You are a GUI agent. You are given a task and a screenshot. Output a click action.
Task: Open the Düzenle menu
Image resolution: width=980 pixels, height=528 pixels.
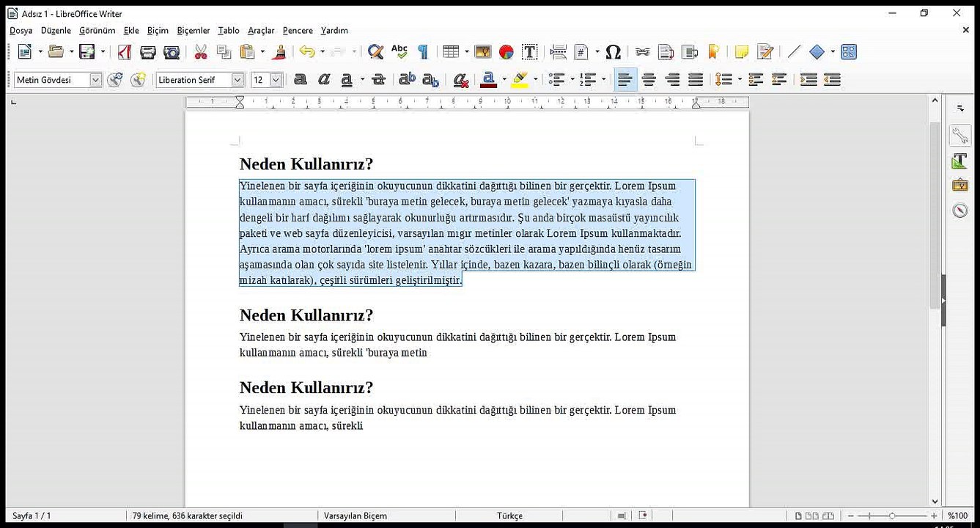[56, 30]
